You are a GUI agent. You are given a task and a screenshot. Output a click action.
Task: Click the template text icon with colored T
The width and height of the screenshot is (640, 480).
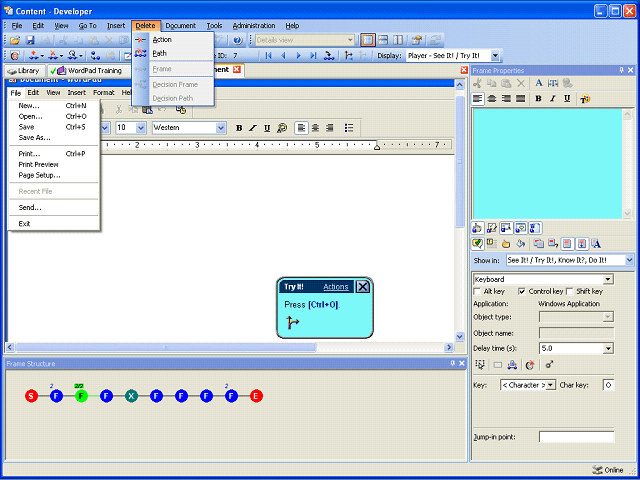(x=585, y=99)
